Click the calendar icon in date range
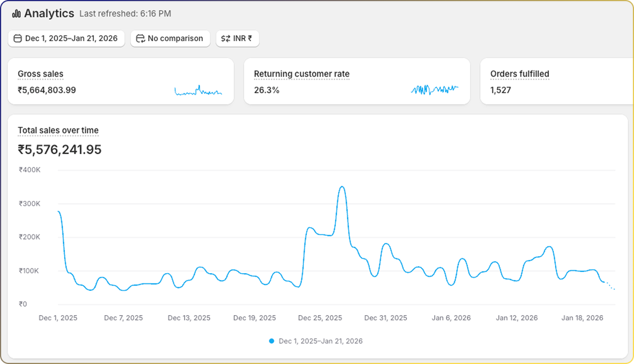The image size is (634, 364). click(18, 39)
